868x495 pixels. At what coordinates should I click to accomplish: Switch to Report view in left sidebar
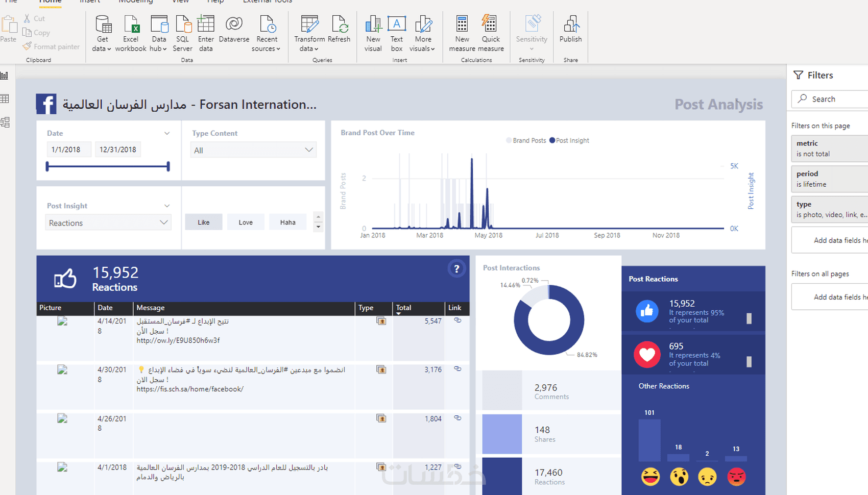(x=5, y=76)
